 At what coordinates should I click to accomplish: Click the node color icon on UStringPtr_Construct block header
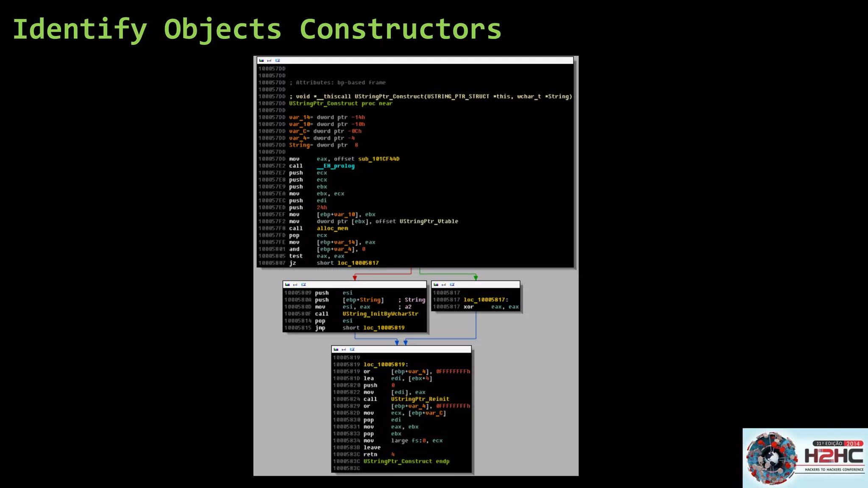(x=262, y=61)
